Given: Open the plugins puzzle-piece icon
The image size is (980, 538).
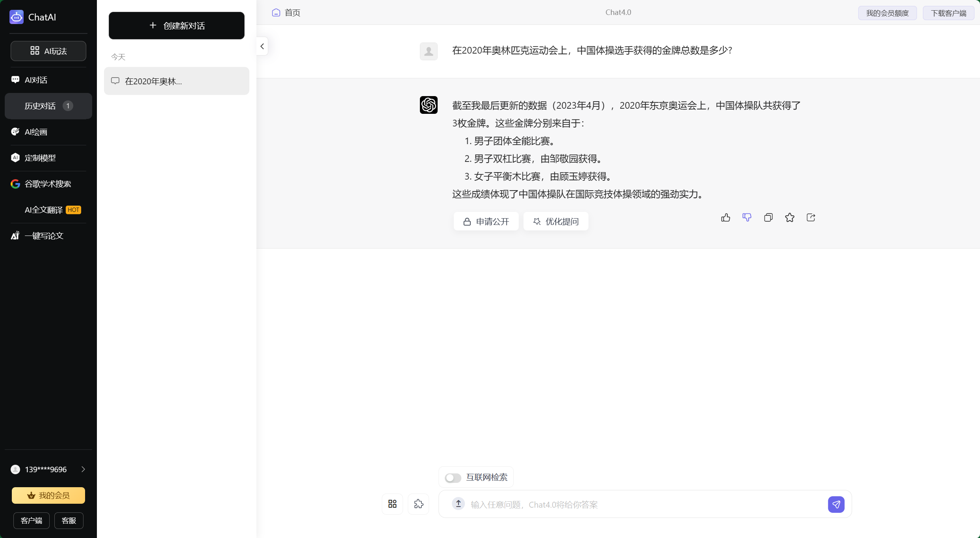Looking at the screenshot, I should [419, 504].
